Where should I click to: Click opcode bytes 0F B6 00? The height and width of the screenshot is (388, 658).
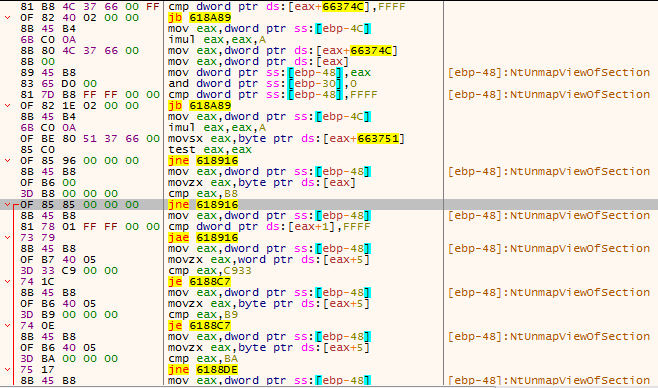(48, 183)
